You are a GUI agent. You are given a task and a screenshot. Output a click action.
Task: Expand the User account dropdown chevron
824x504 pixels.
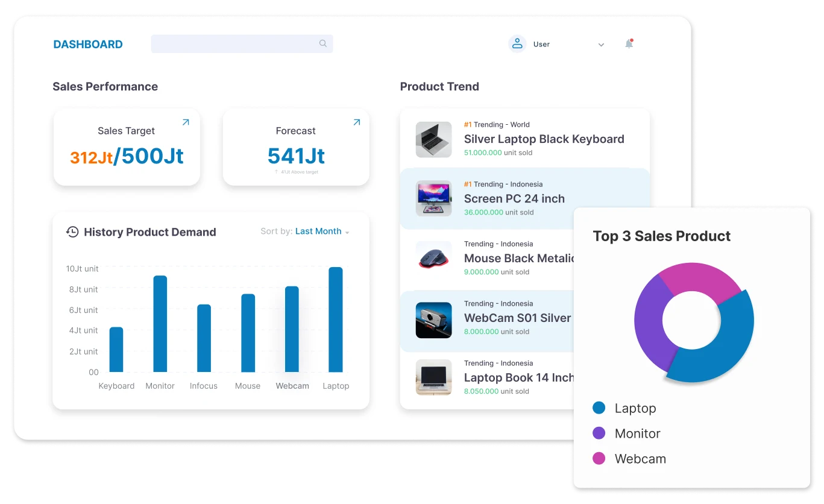click(x=601, y=45)
